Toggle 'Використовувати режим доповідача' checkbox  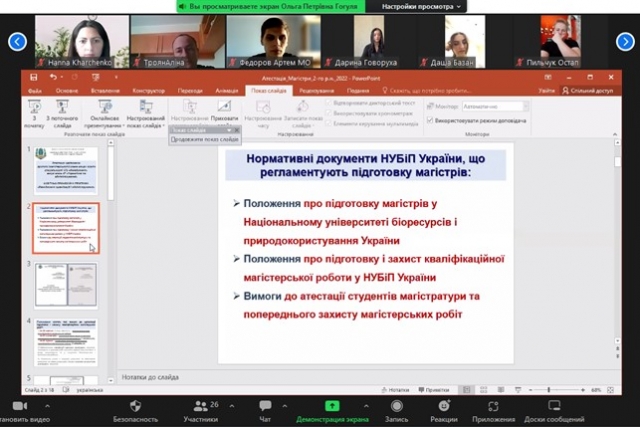click(430, 120)
